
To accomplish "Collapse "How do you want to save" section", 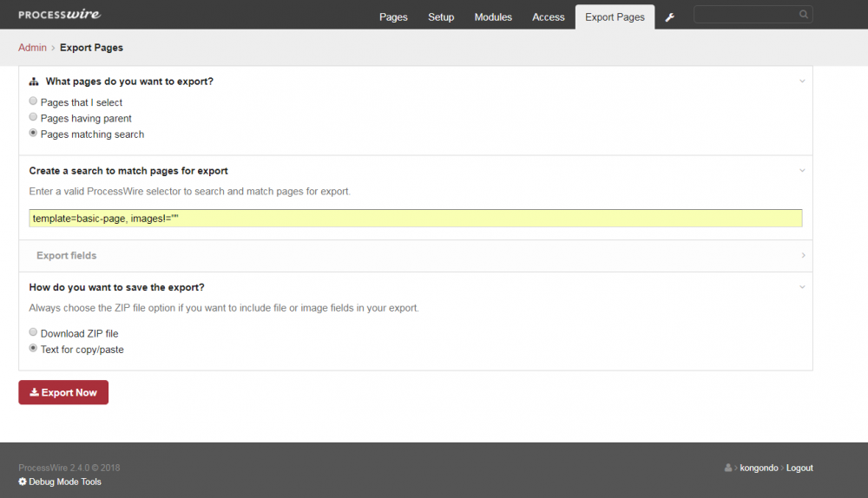I will click(x=803, y=287).
